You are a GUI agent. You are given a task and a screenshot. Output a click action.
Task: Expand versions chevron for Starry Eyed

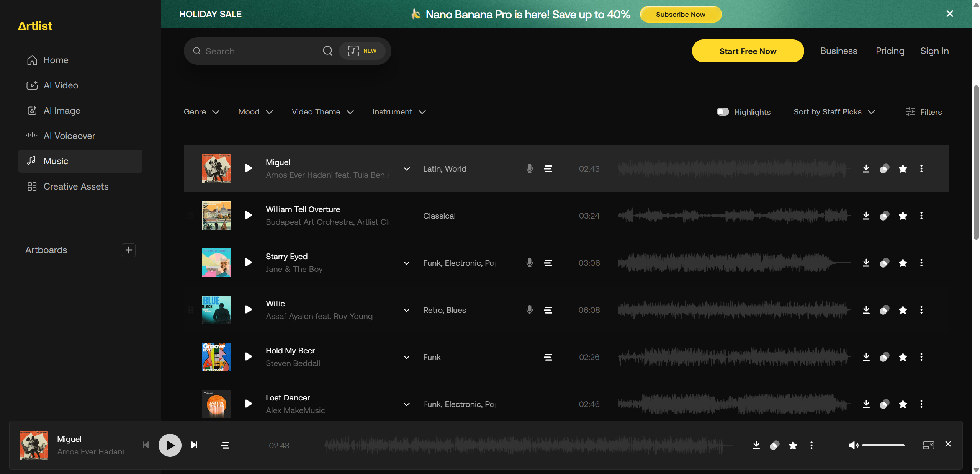(406, 263)
